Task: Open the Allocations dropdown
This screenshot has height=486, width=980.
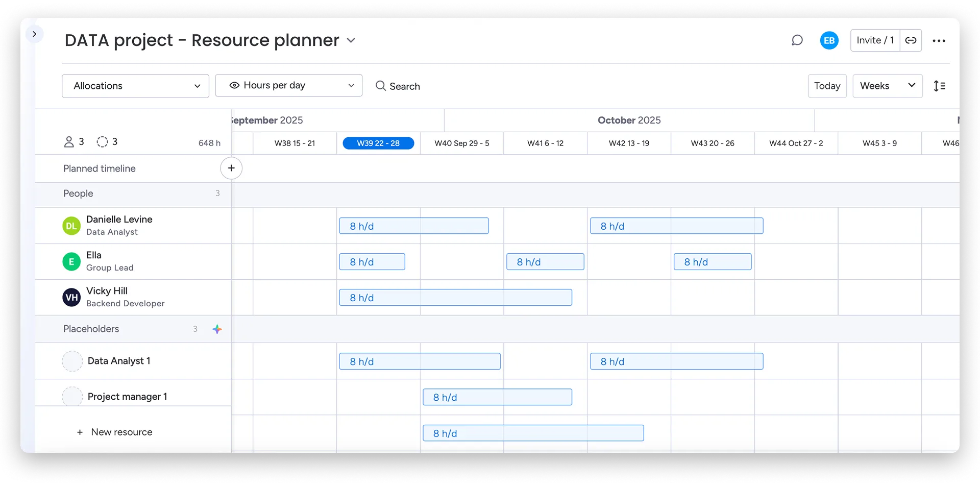Action: tap(135, 86)
